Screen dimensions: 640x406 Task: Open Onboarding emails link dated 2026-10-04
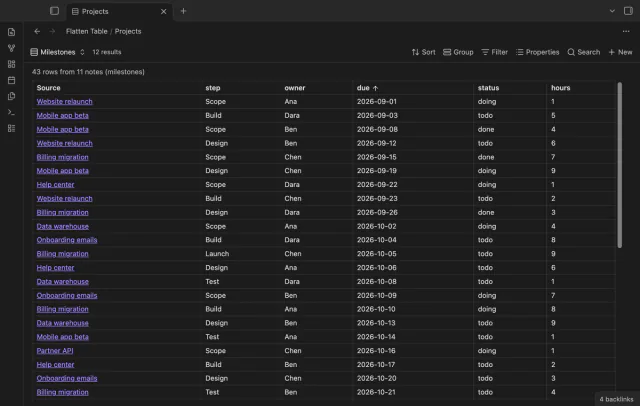click(67, 240)
